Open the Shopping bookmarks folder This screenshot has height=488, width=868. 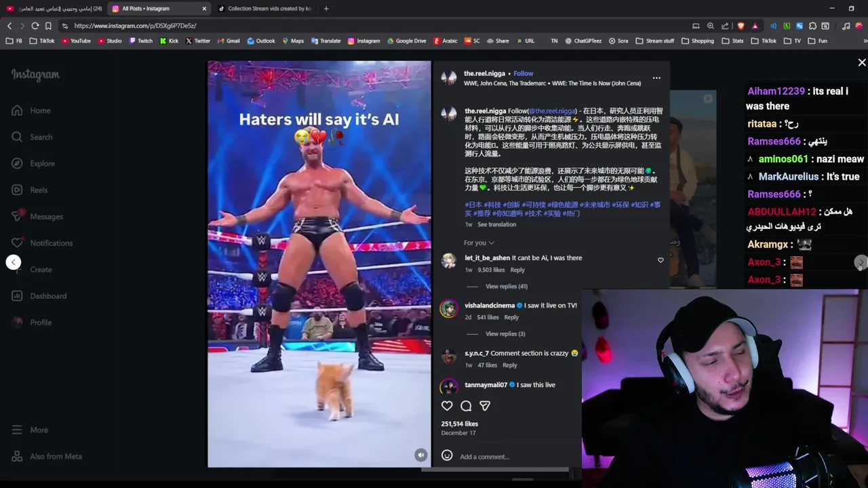click(x=697, y=41)
